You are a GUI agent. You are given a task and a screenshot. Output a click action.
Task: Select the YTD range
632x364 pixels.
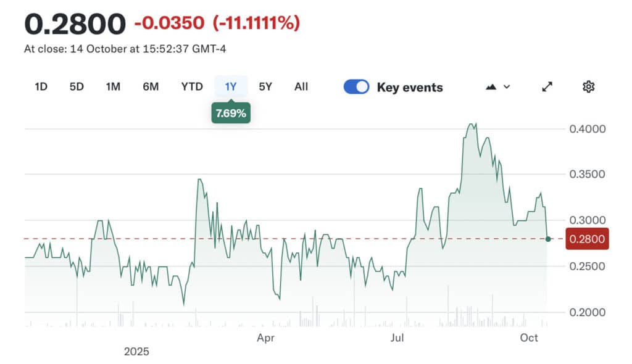pos(192,87)
